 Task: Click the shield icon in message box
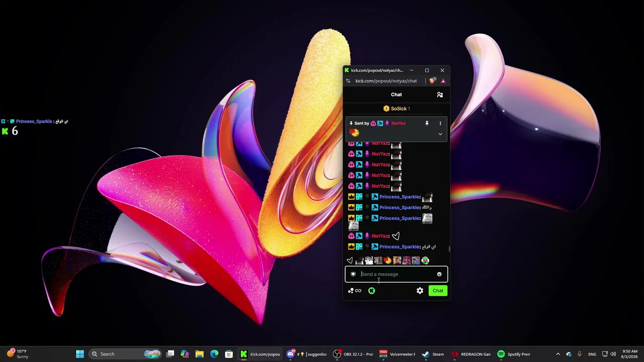[353, 274]
